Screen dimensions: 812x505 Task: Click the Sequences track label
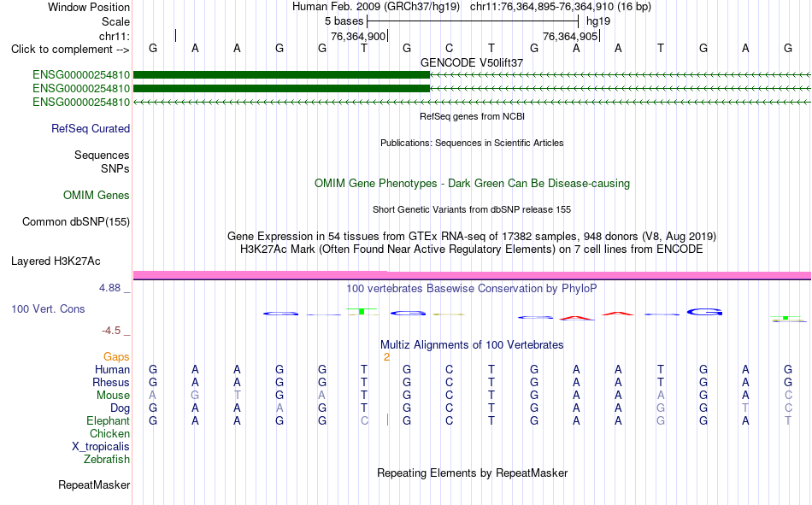[102, 155]
